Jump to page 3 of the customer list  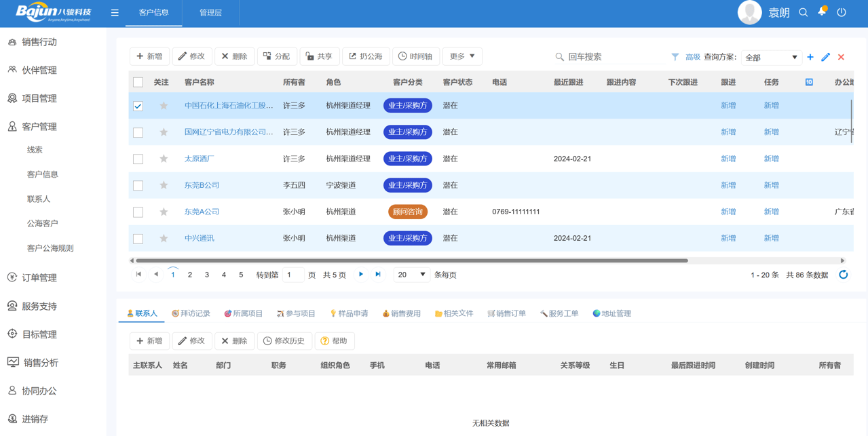pyautogui.click(x=206, y=274)
